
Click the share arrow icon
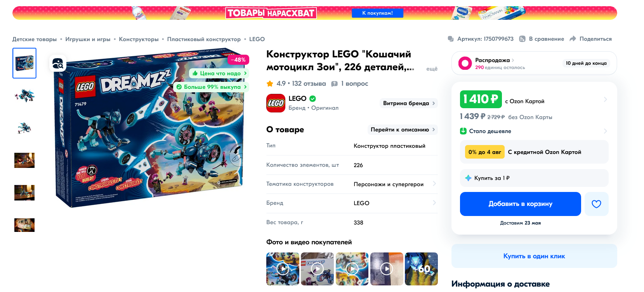(573, 39)
